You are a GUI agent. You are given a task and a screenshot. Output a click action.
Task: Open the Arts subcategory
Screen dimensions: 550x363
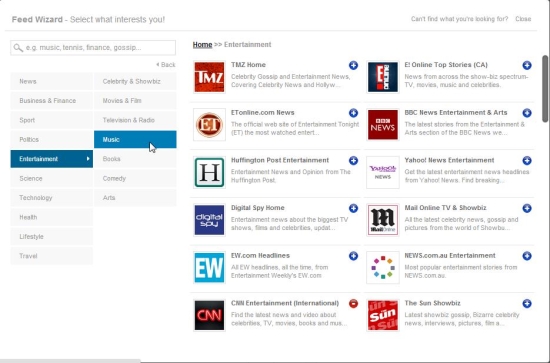point(135,198)
